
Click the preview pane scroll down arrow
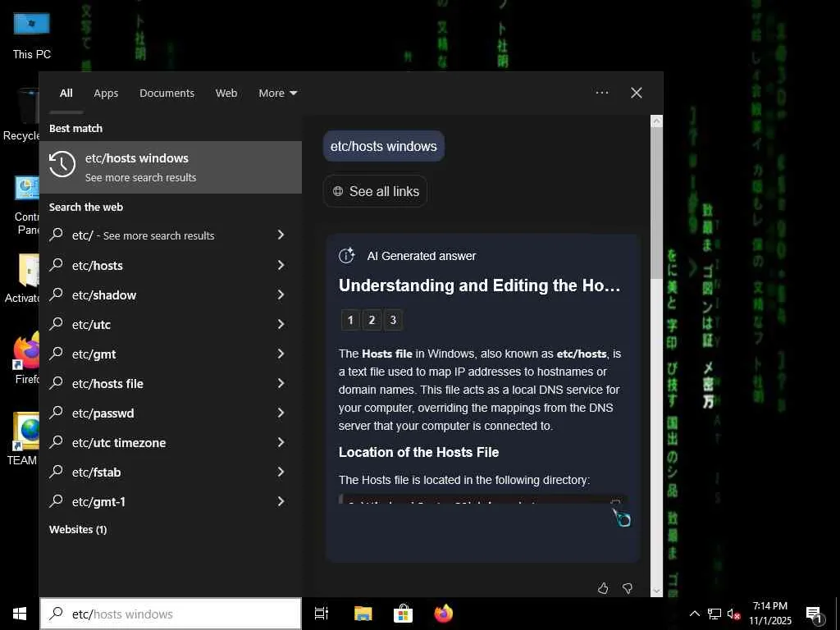657,591
